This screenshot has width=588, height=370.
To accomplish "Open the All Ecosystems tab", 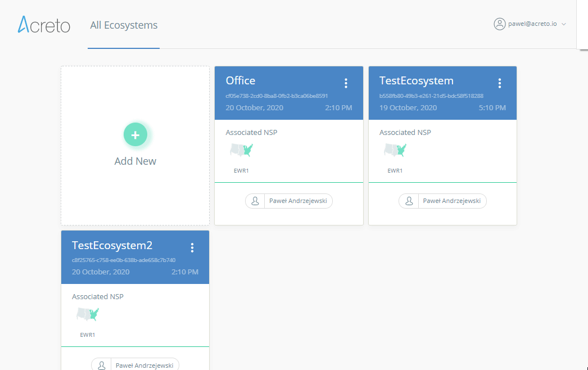I will 124,25.
